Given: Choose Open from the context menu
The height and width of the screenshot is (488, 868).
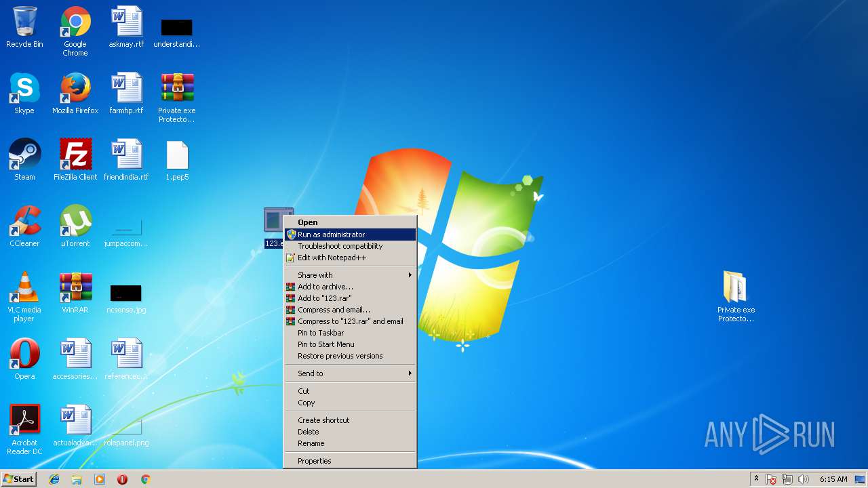Looking at the screenshot, I should coord(350,222).
